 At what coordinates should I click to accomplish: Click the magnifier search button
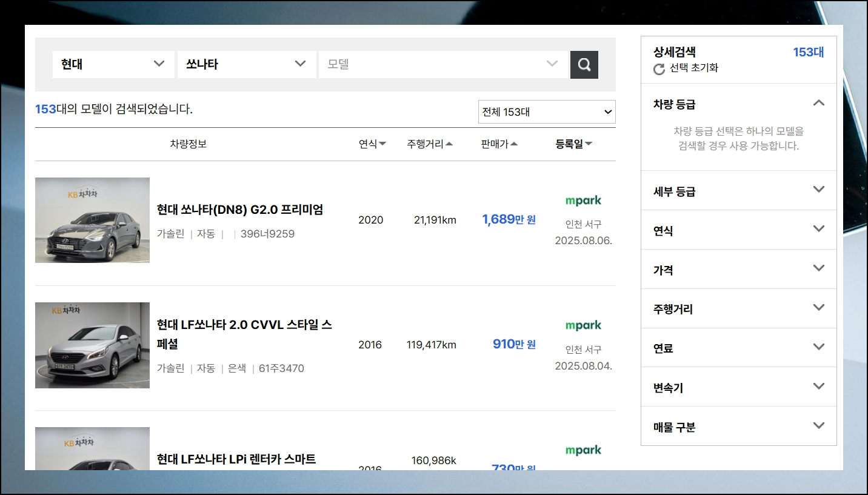(584, 65)
